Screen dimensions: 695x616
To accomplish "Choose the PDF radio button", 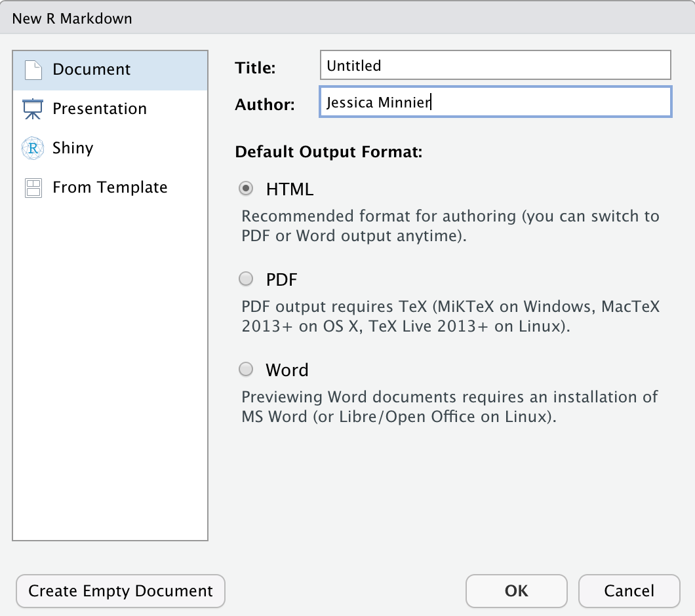I will [246, 280].
